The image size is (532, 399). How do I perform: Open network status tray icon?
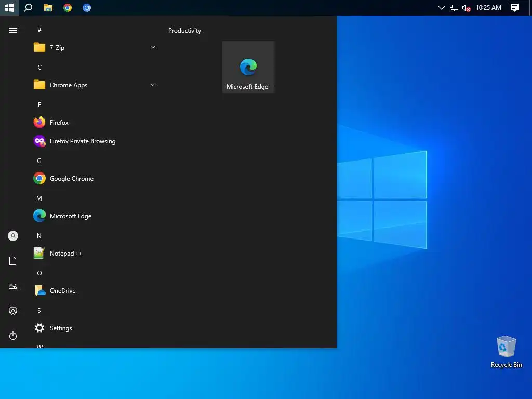454,7
